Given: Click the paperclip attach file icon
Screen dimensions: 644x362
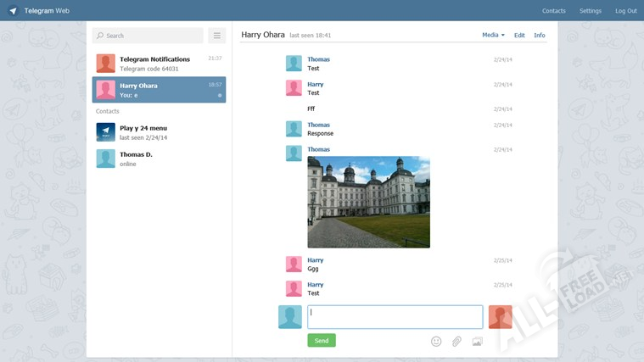Looking at the screenshot, I should coord(456,341).
